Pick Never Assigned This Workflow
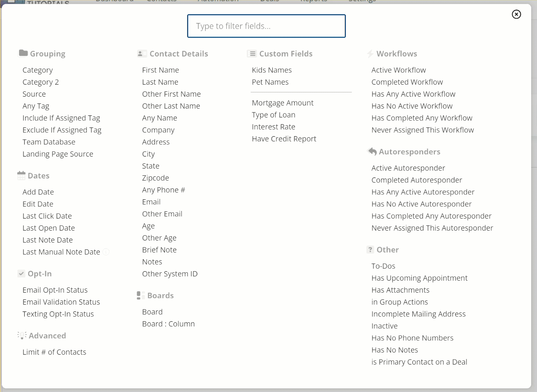 [423, 130]
